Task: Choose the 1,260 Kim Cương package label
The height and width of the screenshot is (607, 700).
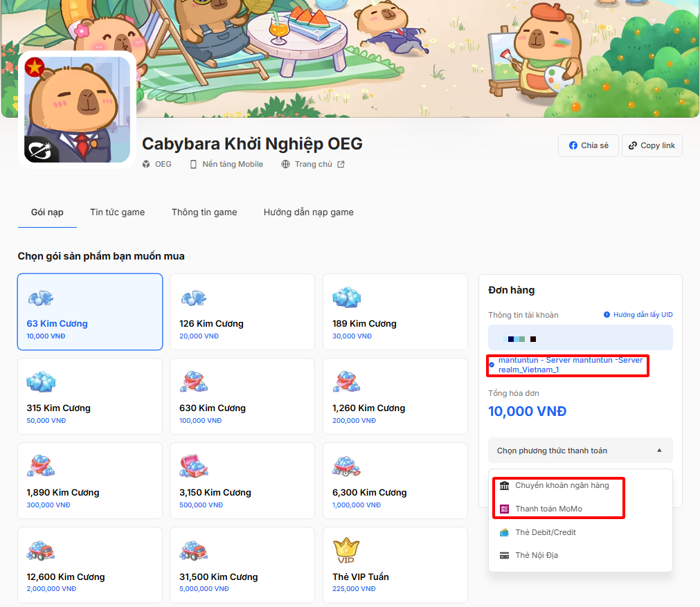Action: pos(369,408)
